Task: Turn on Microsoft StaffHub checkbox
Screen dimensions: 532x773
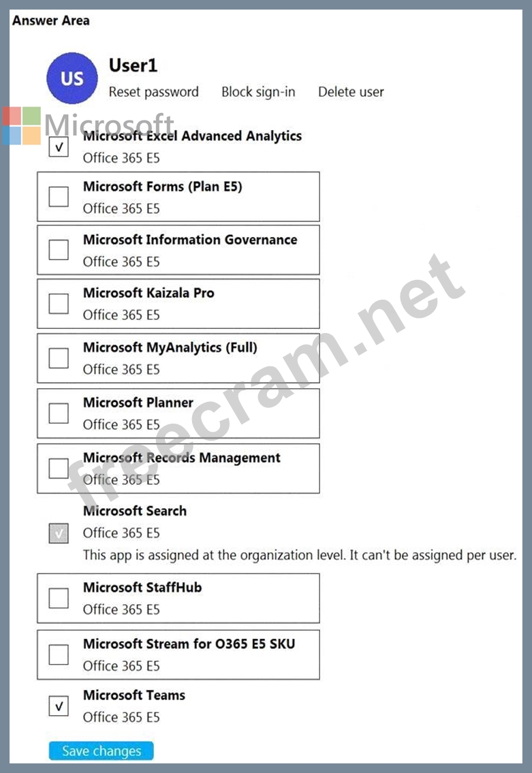Action: pos(59,598)
